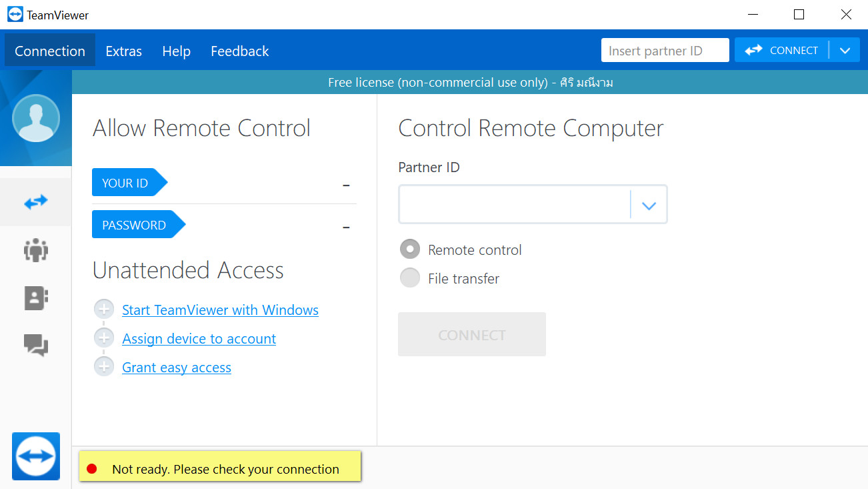Click the top toolbar CONNECT button
The height and width of the screenshot is (489, 868).
(782, 50)
